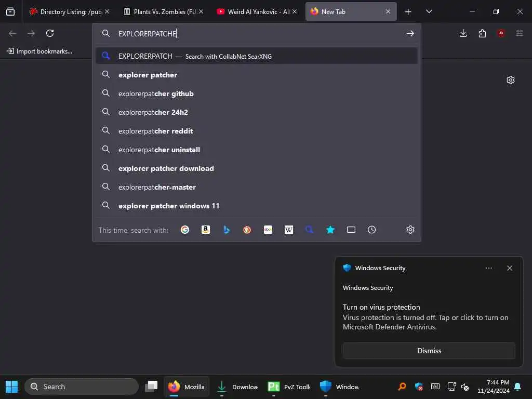Open Downloads taskbar app button
The image size is (532, 399).
237,387
